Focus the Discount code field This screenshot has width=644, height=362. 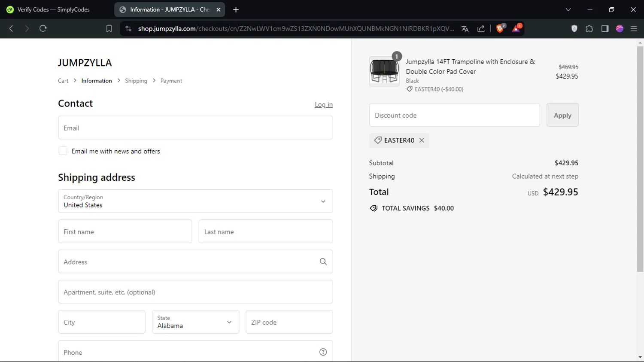(454, 115)
